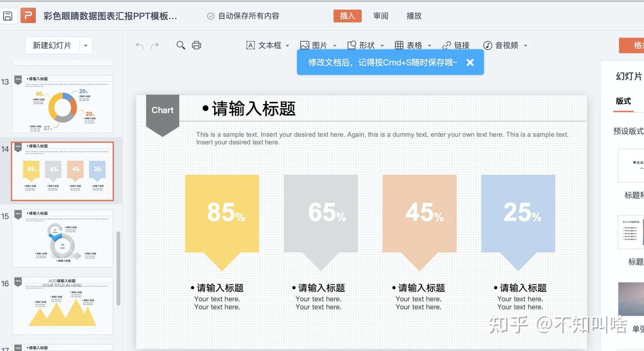Screen dimensions: 644x351
Task: Click the save document icon
Action: [8, 16]
